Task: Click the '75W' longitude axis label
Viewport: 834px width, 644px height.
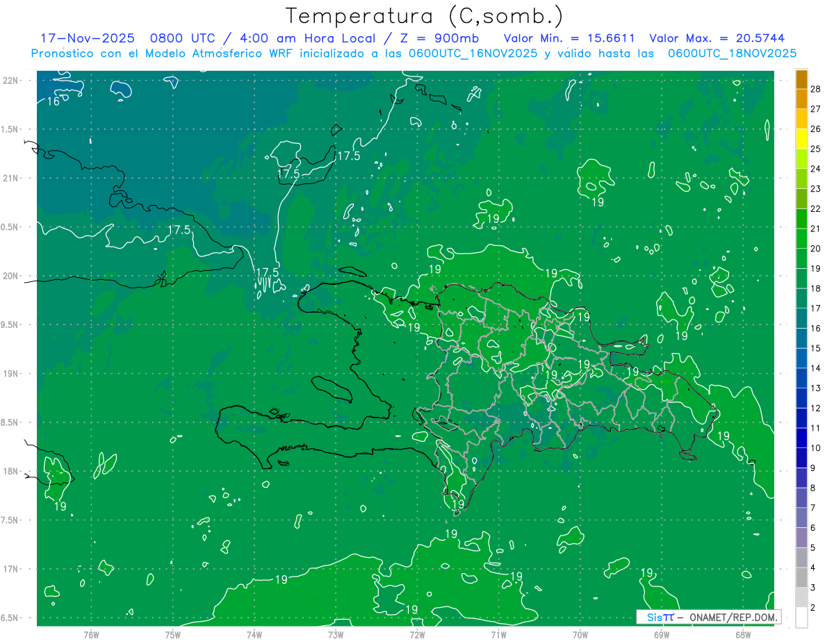Action: tap(172, 634)
